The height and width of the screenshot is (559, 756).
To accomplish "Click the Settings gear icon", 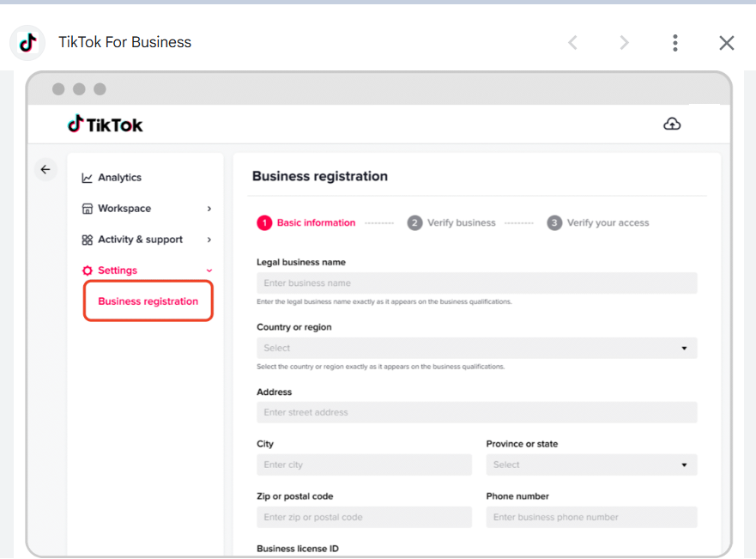I will point(87,270).
